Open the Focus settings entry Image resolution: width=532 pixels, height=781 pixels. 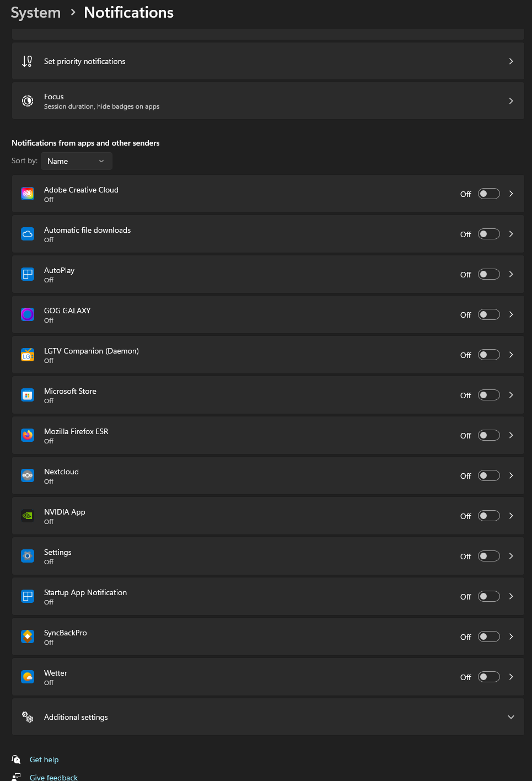[x=268, y=101]
